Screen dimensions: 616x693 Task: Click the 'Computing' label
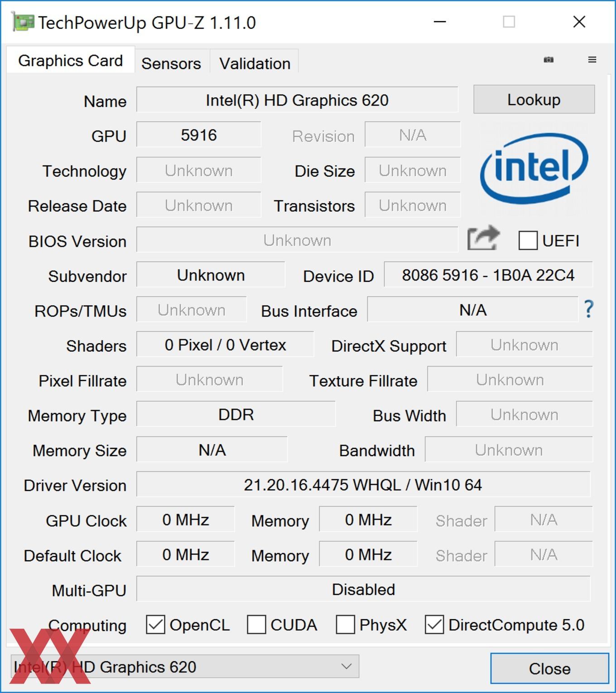[87, 626]
